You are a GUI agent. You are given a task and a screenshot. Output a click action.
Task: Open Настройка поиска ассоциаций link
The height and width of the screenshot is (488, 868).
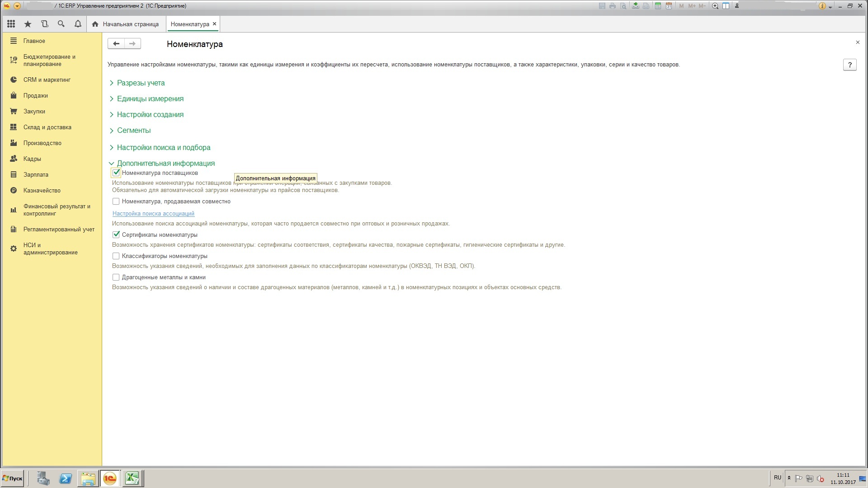coord(153,213)
